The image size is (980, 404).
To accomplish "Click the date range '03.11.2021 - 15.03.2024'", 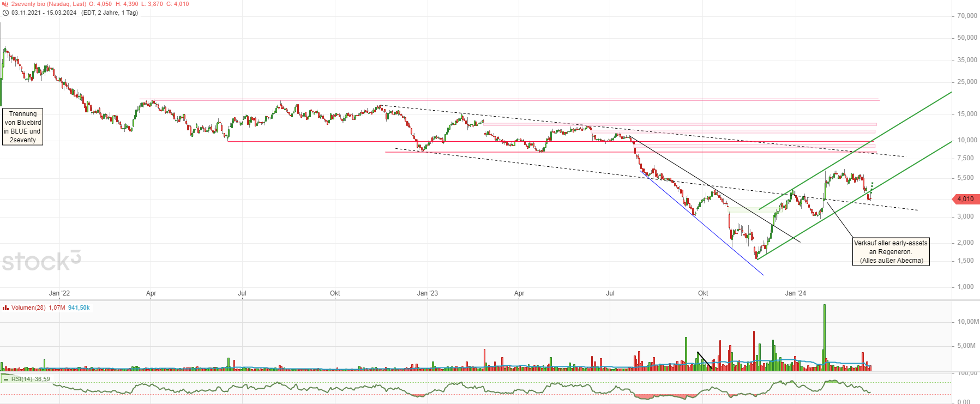I will point(44,13).
